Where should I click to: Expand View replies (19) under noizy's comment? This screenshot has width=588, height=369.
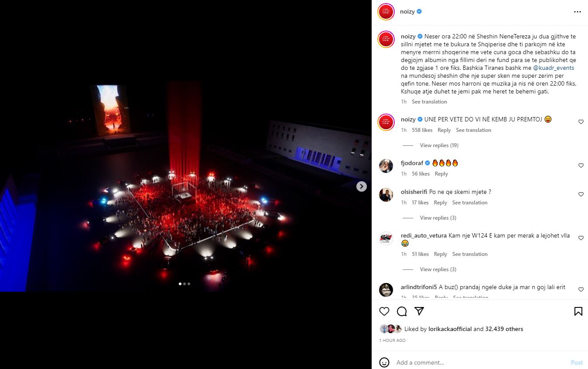click(439, 145)
